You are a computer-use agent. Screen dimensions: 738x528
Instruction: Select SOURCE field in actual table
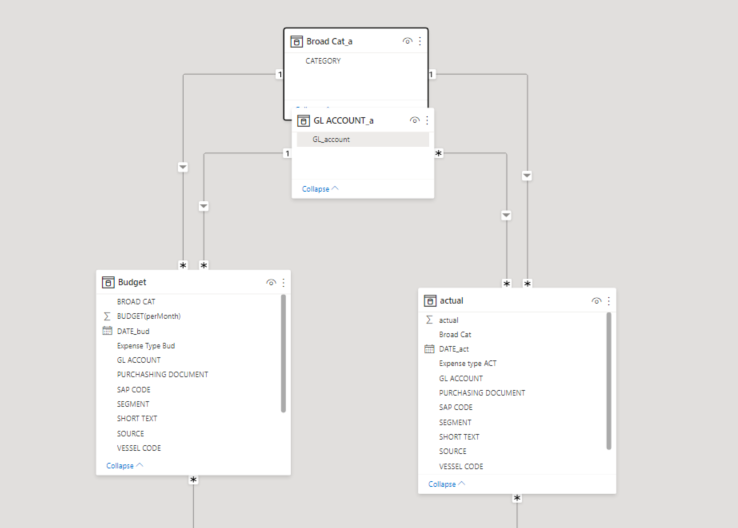click(x=453, y=451)
